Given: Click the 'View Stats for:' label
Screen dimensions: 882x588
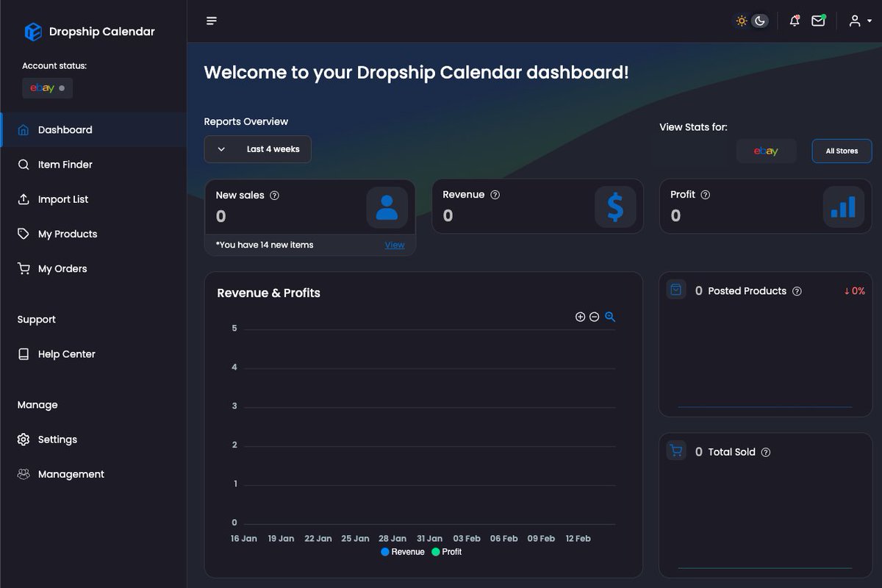Looking at the screenshot, I should click(x=693, y=127).
